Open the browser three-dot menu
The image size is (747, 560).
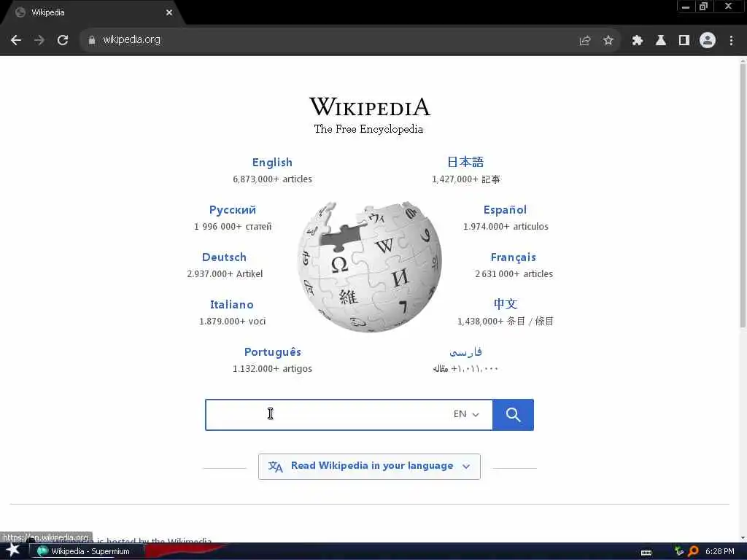pos(731,41)
